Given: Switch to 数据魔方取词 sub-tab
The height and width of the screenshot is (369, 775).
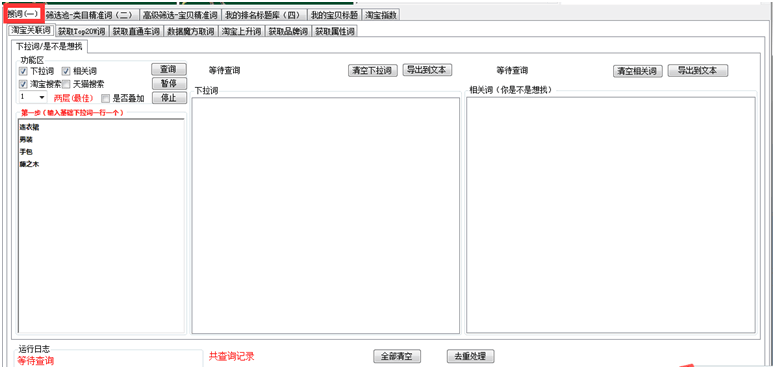Looking at the screenshot, I should pos(191,32).
